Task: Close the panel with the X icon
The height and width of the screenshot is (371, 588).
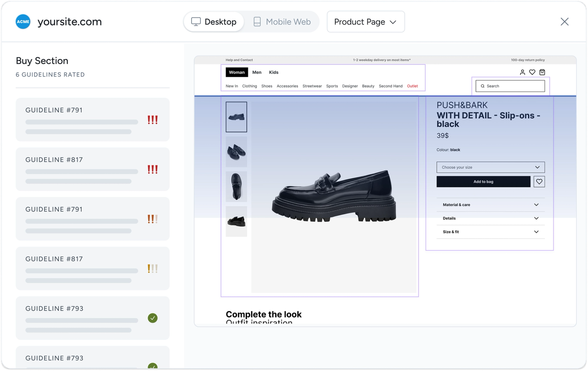Action: [x=564, y=22]
